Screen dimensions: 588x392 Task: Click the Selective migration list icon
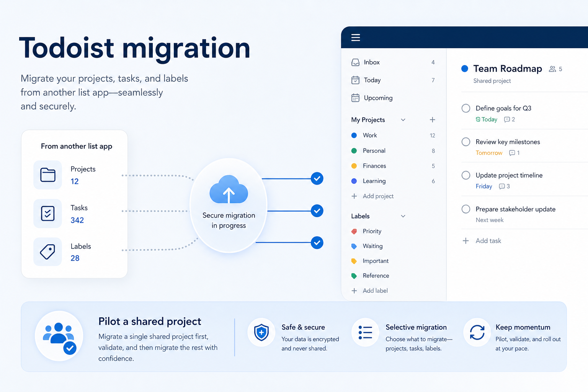click(x=365, y=332)
